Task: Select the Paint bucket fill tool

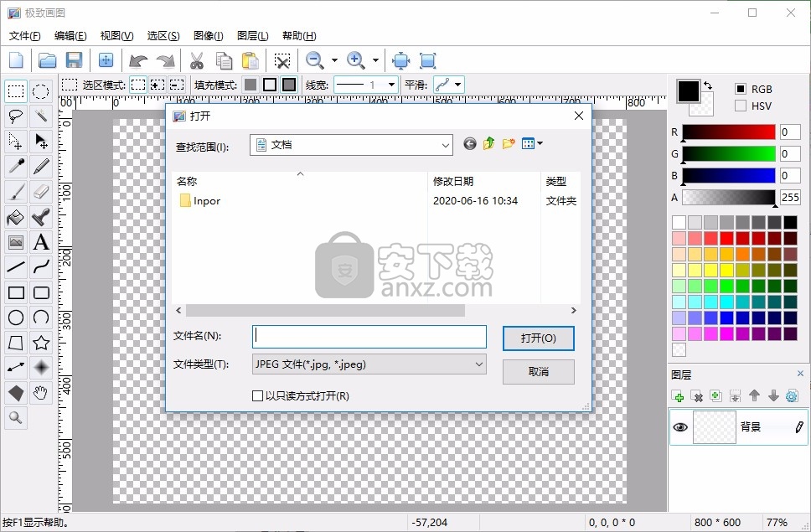Action: tap(16, 217)
